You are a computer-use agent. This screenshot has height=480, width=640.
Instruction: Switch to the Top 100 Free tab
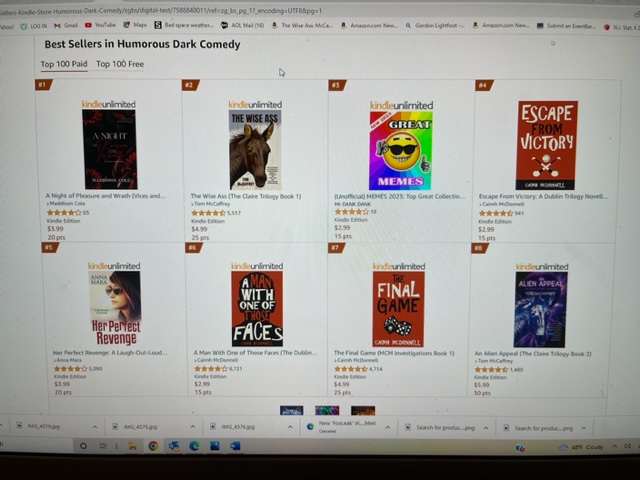pyautogui.click(x=120, y=64)
